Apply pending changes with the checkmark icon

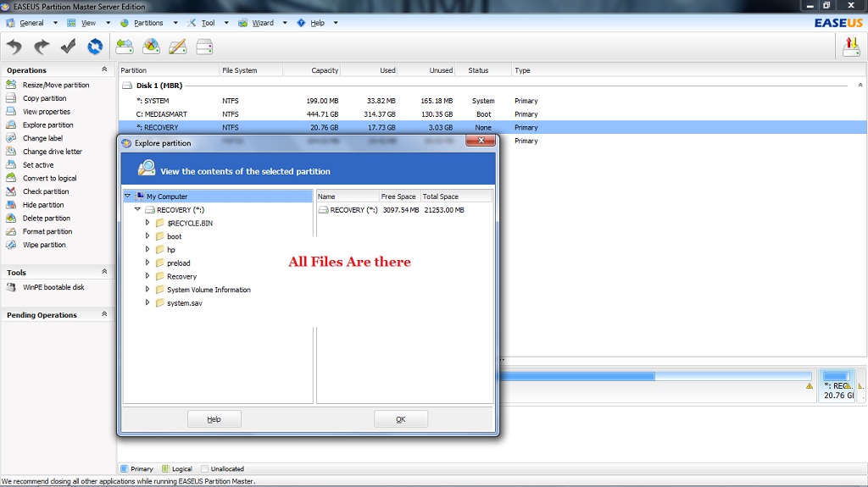pyautogui.click(x=68, y=47)
